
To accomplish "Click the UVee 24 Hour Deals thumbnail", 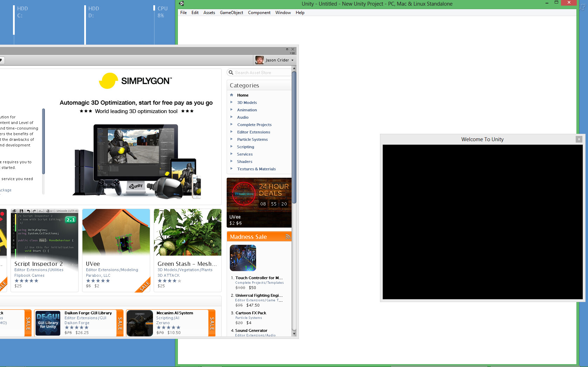I will coord(259,200).
